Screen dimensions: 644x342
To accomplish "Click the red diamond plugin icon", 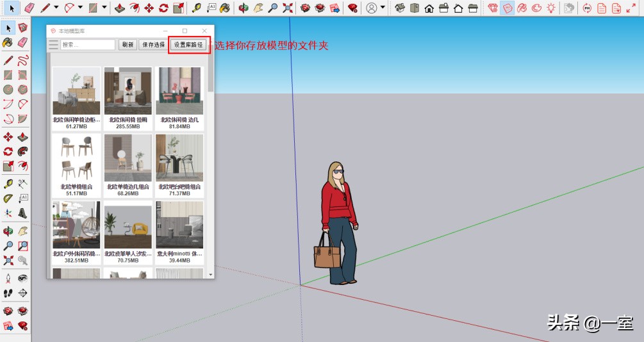I will tap(492, 8).
